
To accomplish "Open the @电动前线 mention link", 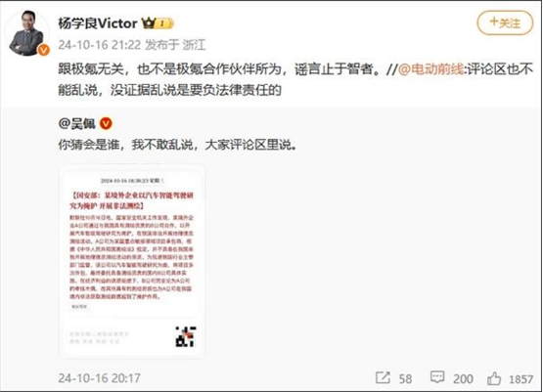I will 430,69.
